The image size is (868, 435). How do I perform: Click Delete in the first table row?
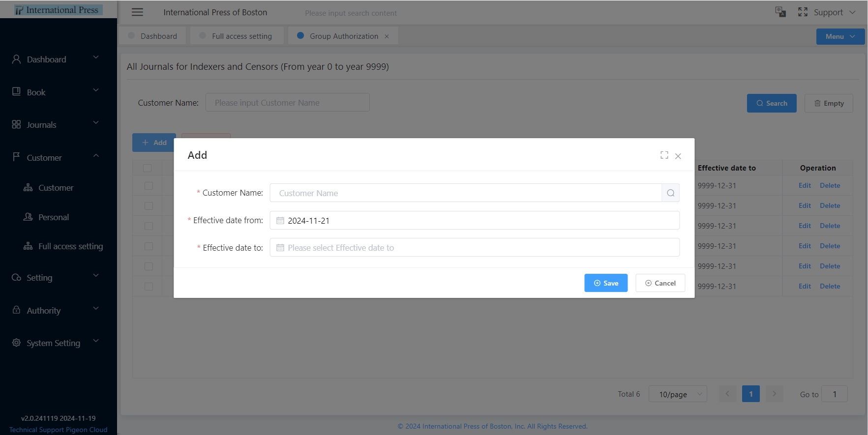[830, 185]
